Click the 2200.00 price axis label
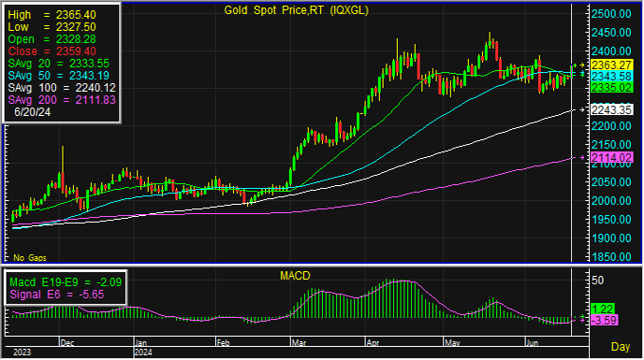This screenshot has height=360, width=644. pyautogui.click(x=611, y=126)
